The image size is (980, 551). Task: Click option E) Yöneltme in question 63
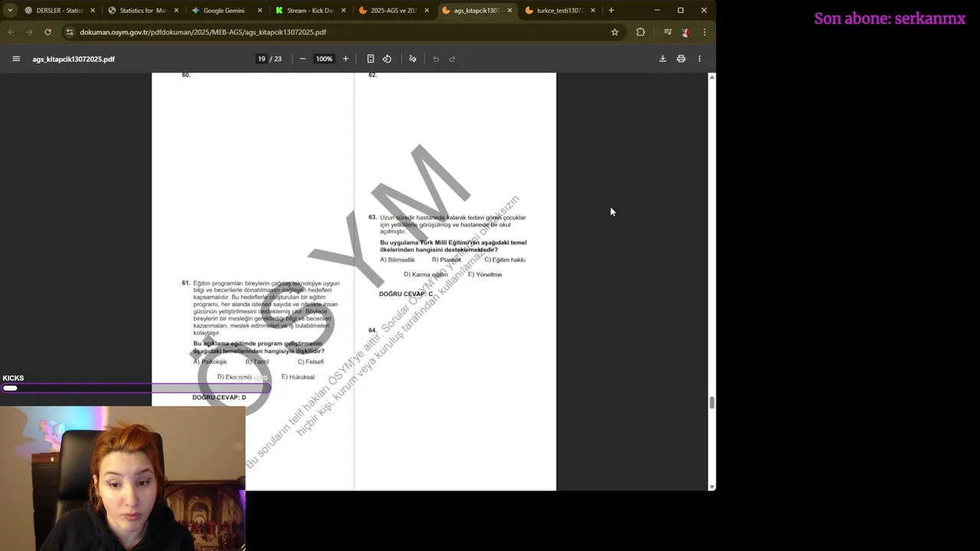[485, 275]
